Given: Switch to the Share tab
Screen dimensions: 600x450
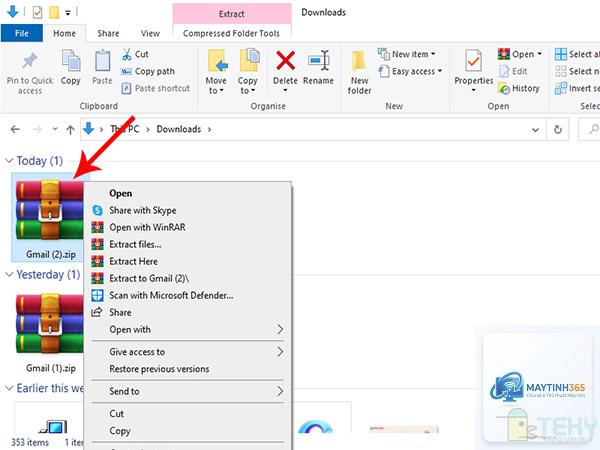Looking at the screenshot, I should pyautogui.click(x=108, y=33).
